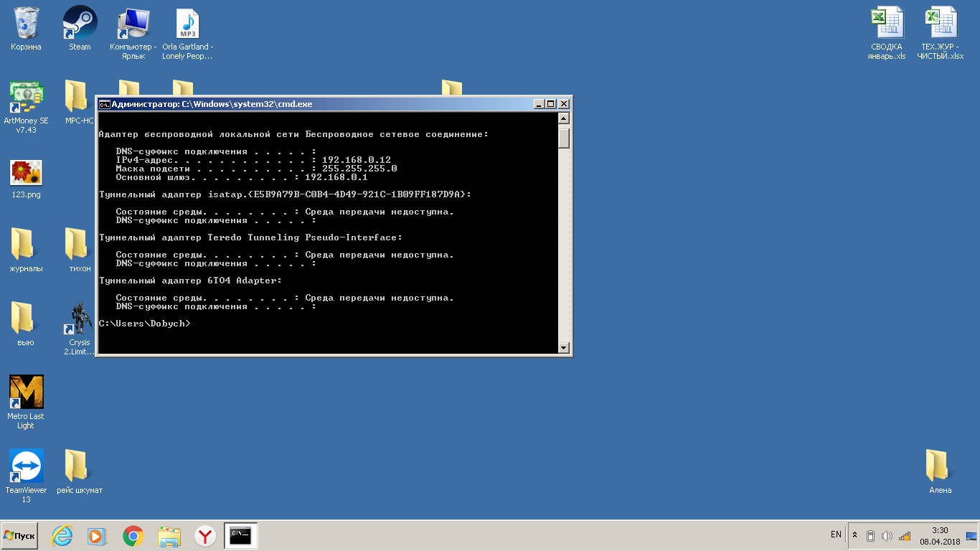Image resolution: width=980 pixels, height=551 pixels.
Task: Select the Корзина recycle bin icon
Action: pyautogui.click(x=26, y=29)
